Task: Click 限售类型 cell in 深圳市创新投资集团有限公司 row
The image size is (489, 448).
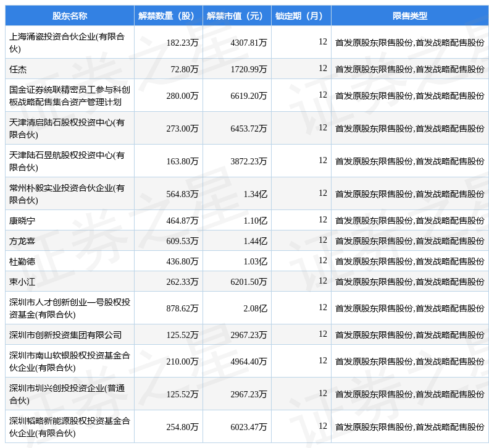Action: 410,335
